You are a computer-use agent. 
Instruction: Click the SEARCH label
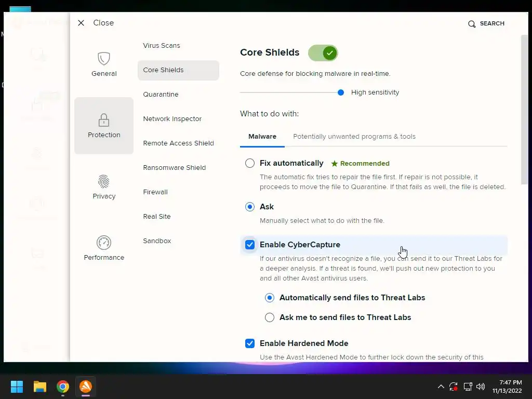point(492,23)
